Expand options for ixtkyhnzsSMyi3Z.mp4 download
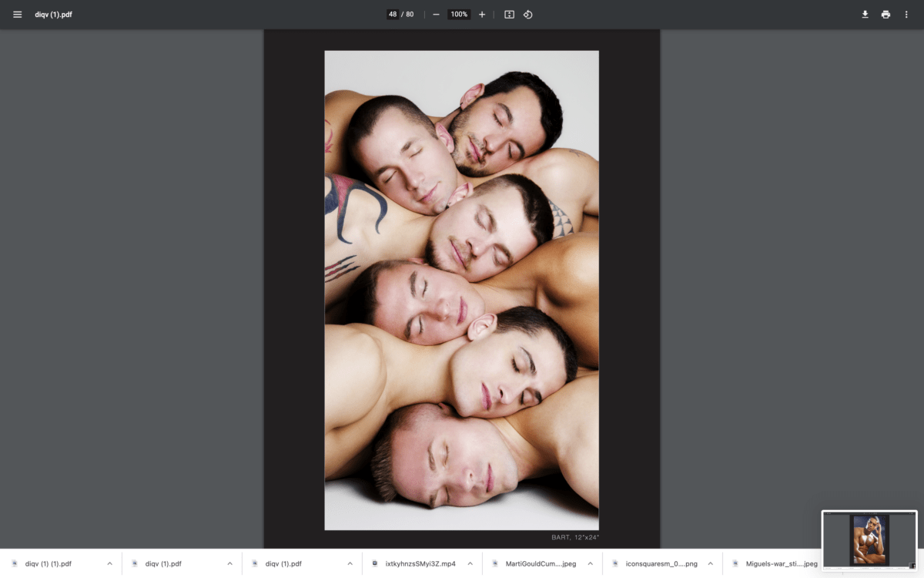 click(470, 563)
